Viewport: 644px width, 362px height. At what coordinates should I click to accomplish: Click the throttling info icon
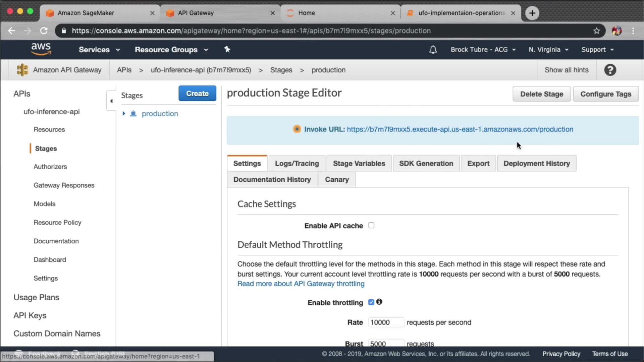point(379,302)
